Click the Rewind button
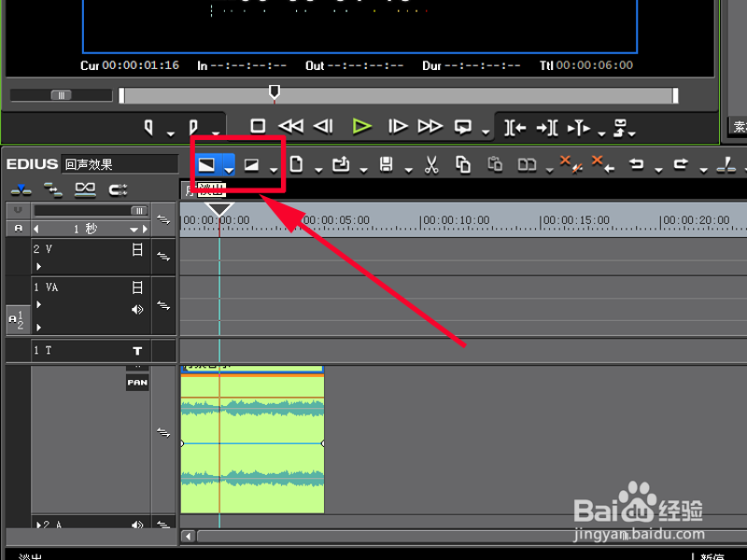This screenshot has height=560, width=747. (291, 126)
